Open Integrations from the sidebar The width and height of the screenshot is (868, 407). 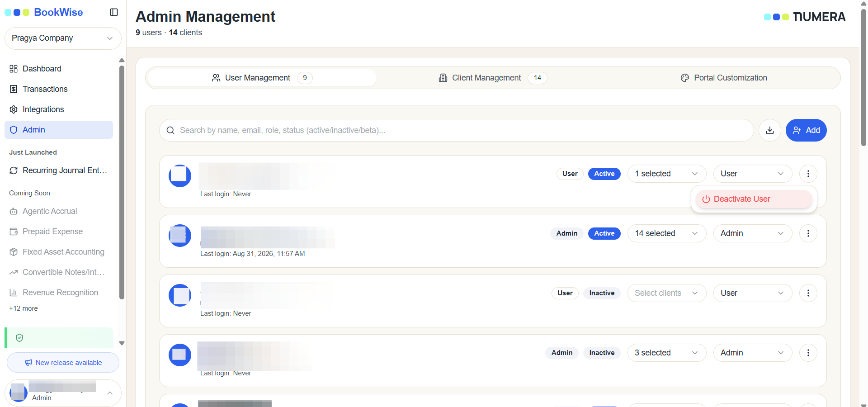tap(59, 109)
